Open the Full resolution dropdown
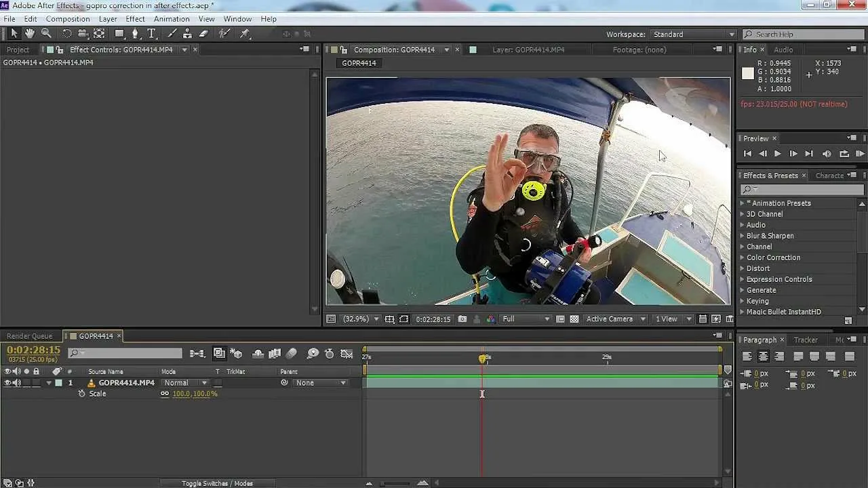Viewport: 868px width, 488px height. pos(526,319)
